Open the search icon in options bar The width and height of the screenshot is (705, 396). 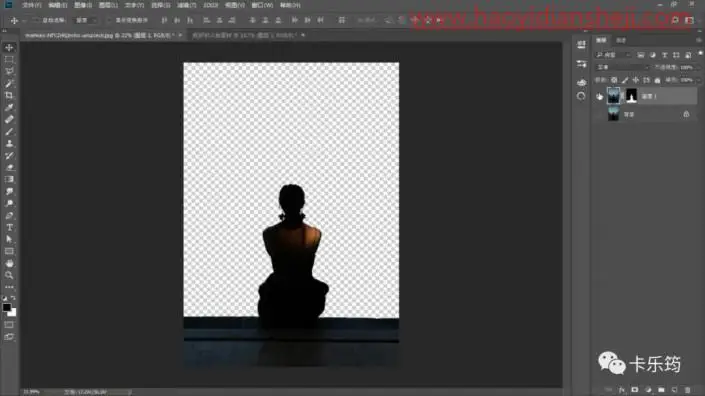tap(675, 20)
